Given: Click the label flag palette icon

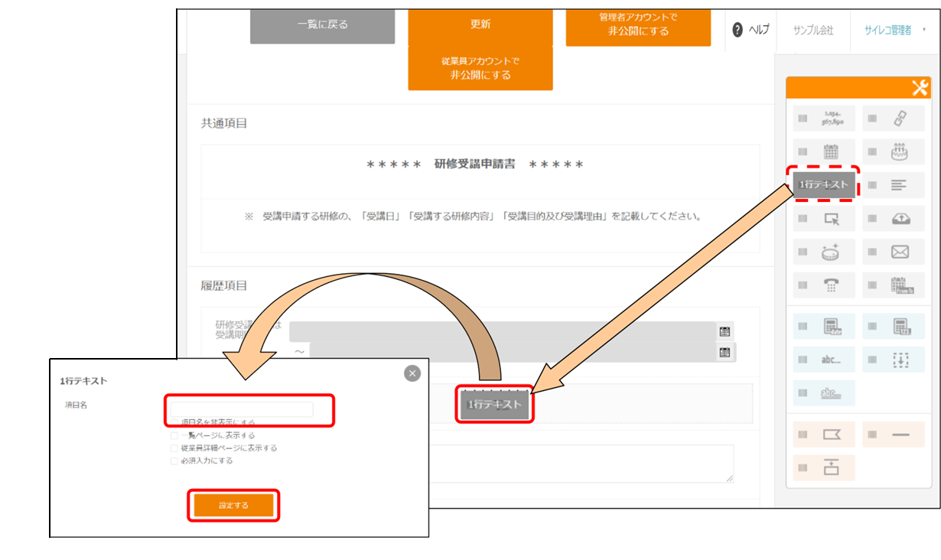Looking at the screenshot, I should [832, 435].
